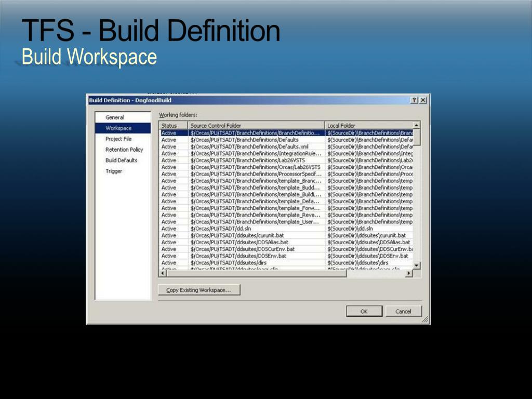The height and width of the screenshot is (399, 532).
Task: Click the horizontal scrollbar left arrow
Action: (163, 273)
